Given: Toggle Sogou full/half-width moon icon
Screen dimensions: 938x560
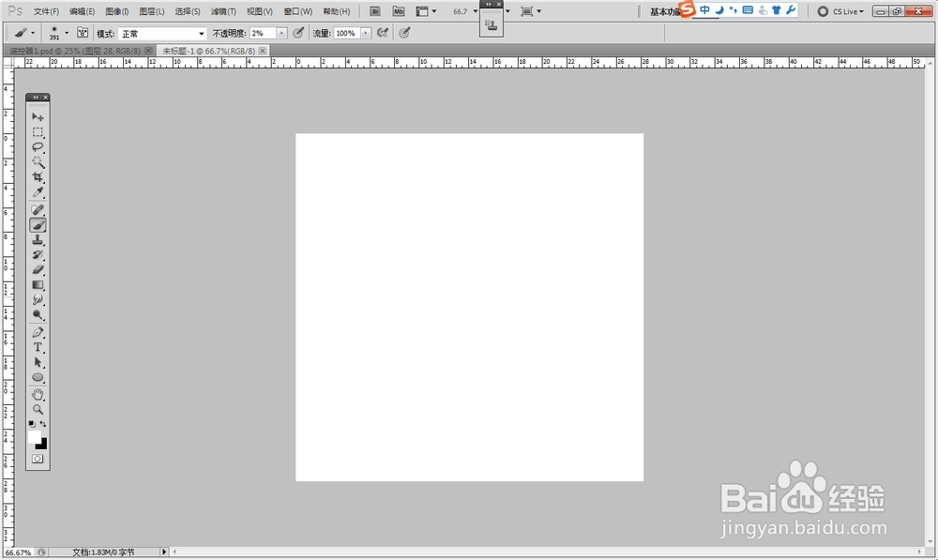Looking at the screenshot, I should 719,10.
